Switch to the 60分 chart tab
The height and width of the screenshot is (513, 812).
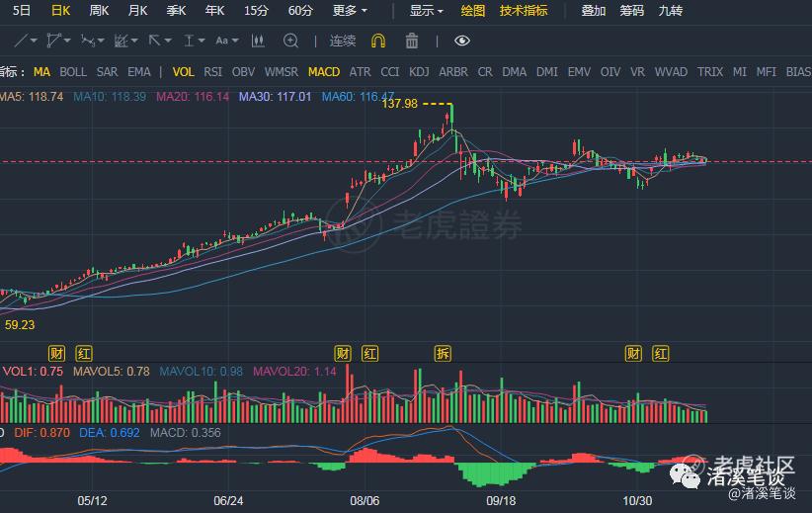click(x=300, y=10)
